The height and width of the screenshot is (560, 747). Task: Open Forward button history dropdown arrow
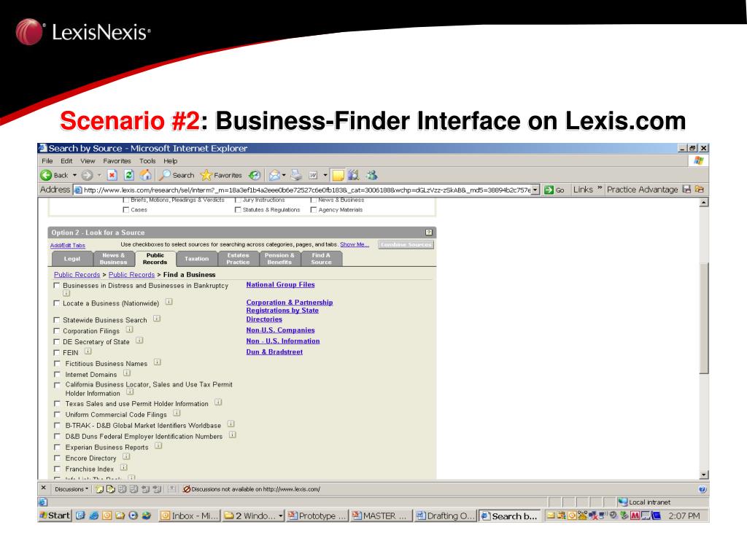[99, 175]
